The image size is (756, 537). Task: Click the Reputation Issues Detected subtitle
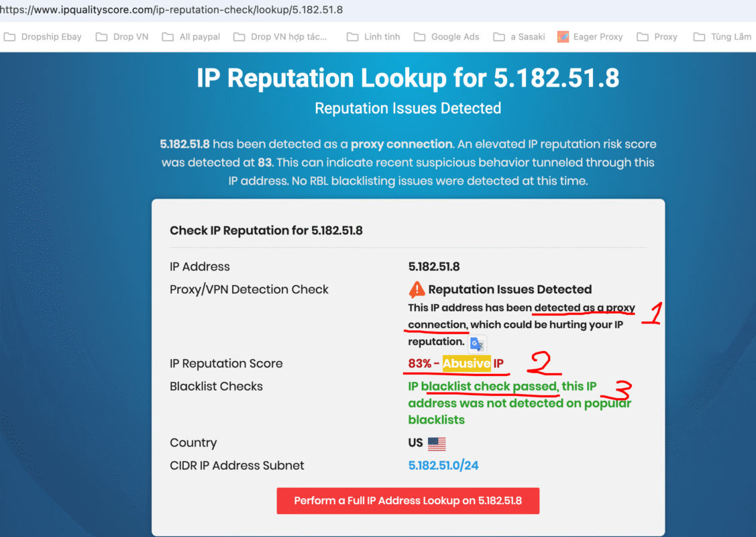click(408, 108)
